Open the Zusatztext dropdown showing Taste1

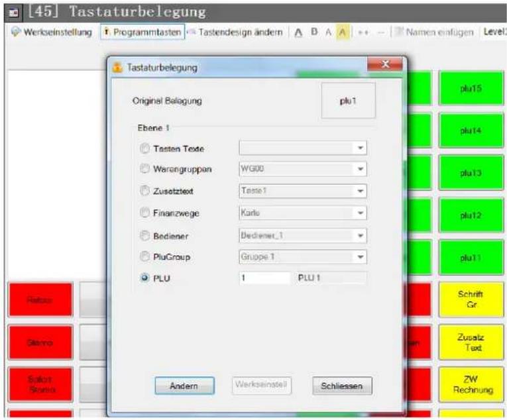303,191
